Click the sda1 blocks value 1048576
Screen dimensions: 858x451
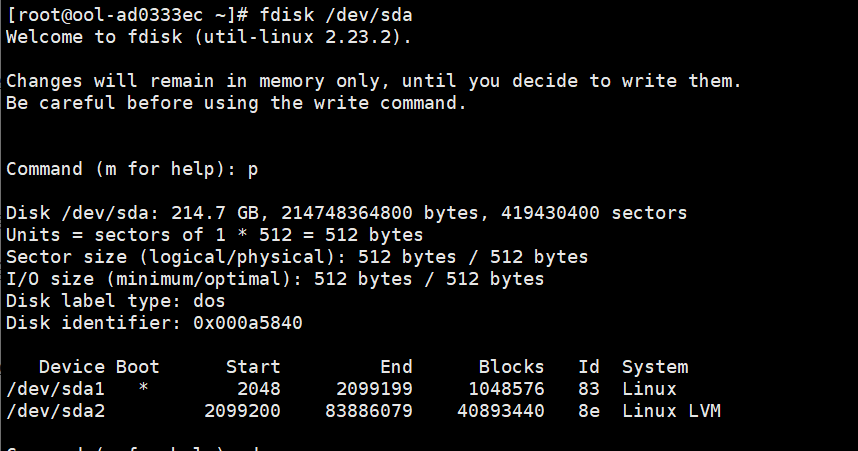click(506, 389)
